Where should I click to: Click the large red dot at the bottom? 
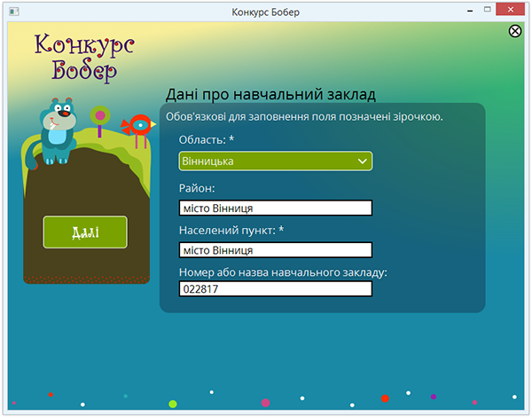tap(385, 399)
